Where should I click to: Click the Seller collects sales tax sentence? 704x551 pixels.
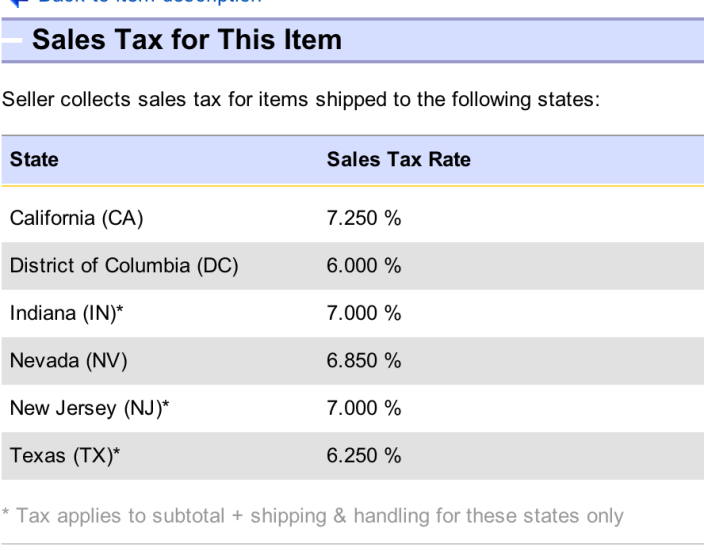[301, 100]
